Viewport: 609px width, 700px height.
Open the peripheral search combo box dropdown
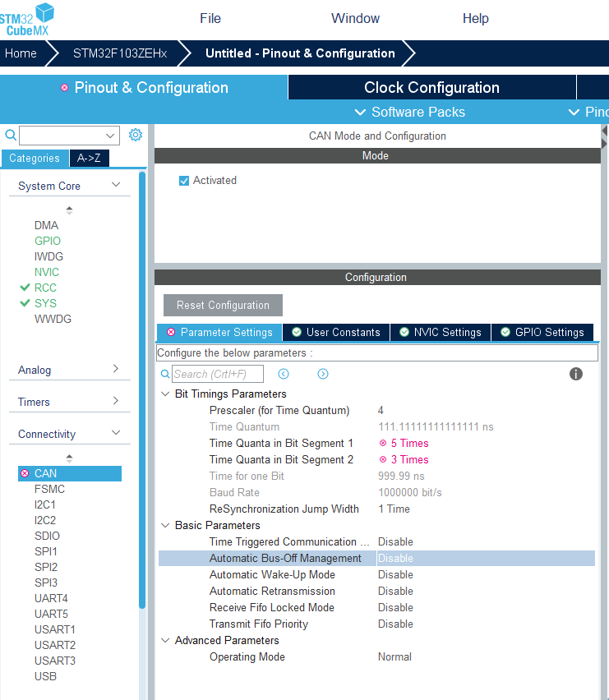coord(110,136)
